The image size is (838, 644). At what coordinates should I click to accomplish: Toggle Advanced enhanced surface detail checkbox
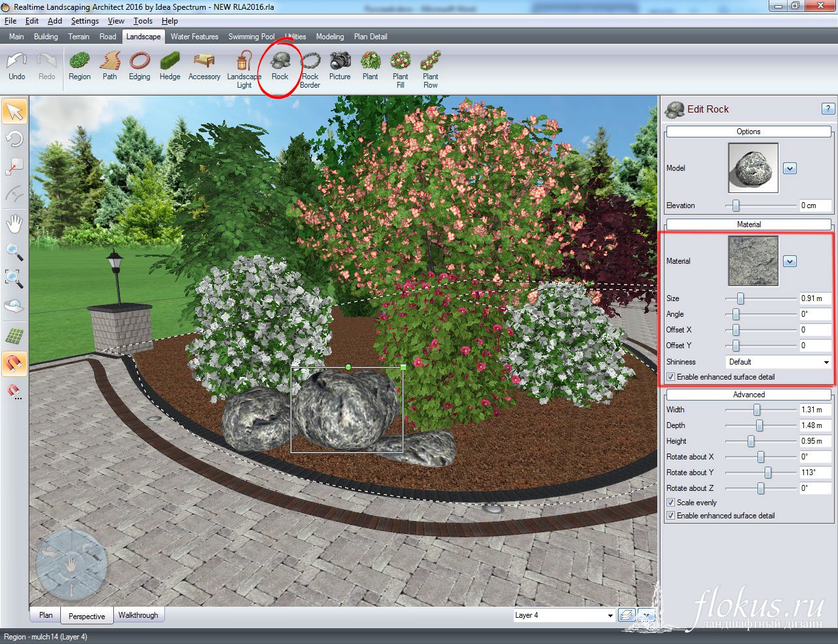(670, 516)
